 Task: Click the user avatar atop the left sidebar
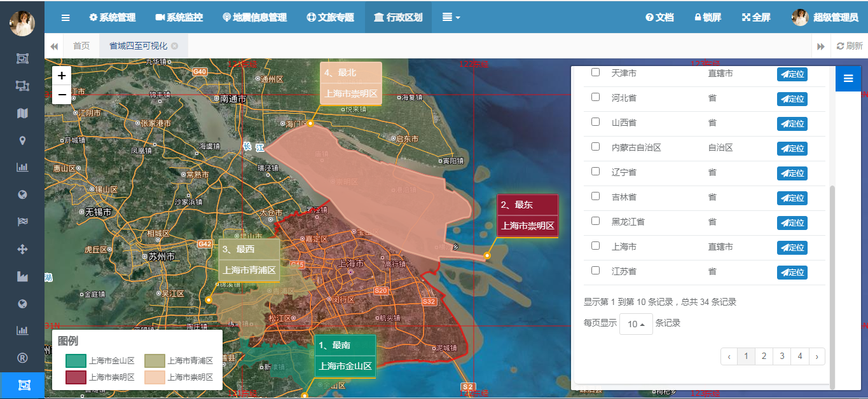click(22, 24)
